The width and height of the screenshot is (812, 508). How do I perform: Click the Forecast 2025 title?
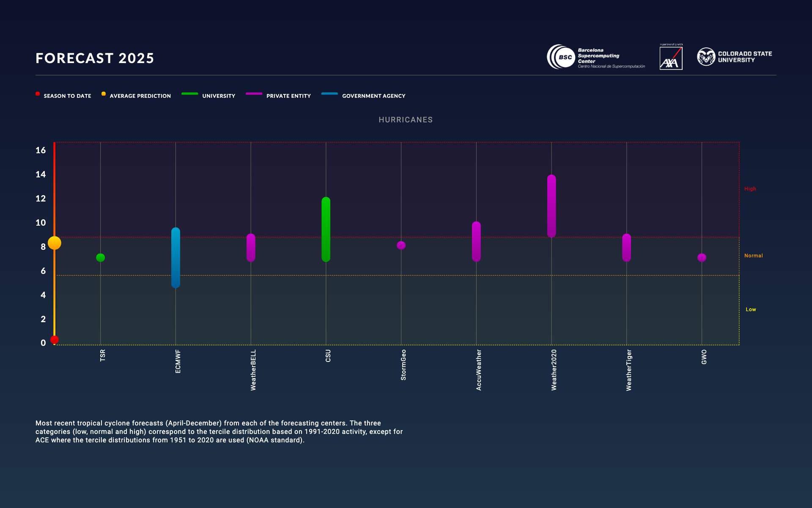(95, 58)
